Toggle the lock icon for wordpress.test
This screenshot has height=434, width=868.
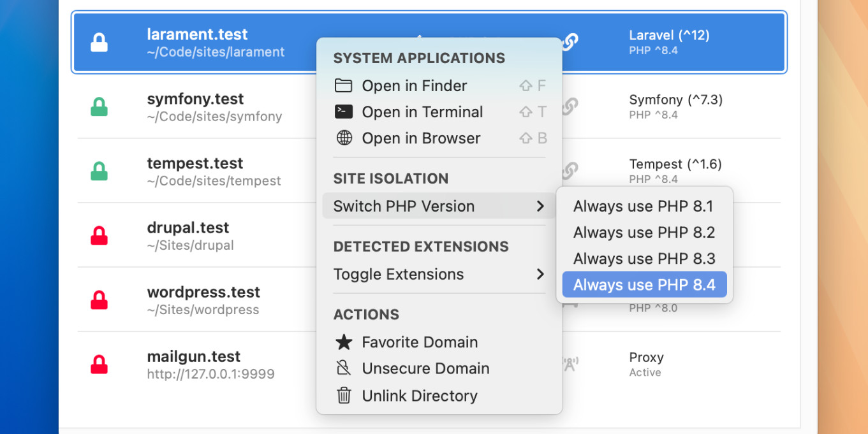(x=99, y=300)
